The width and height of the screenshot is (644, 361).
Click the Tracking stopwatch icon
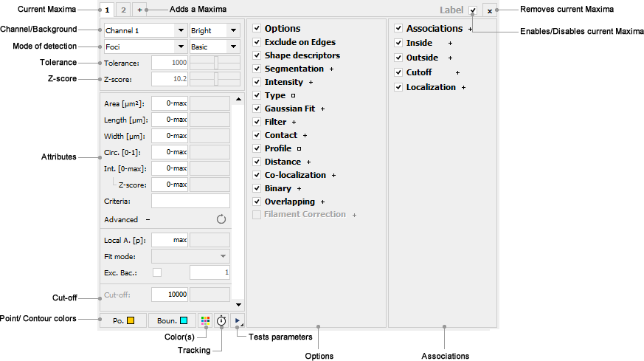221,321
